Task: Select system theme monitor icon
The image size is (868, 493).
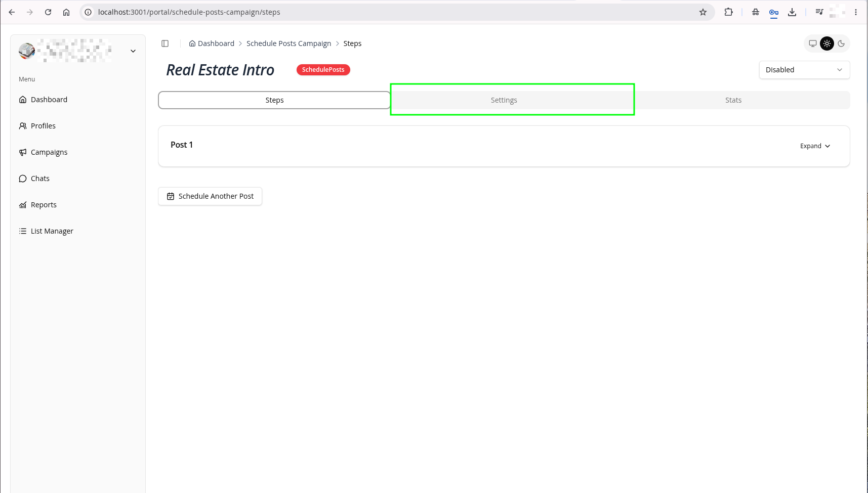Action: (x=813, y=43)
